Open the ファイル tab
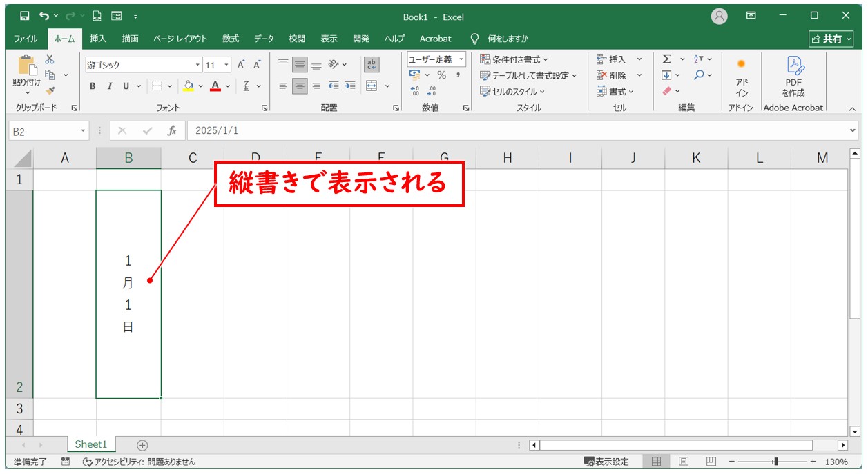Screen dimensions: 868x474 tap(26, 39)
